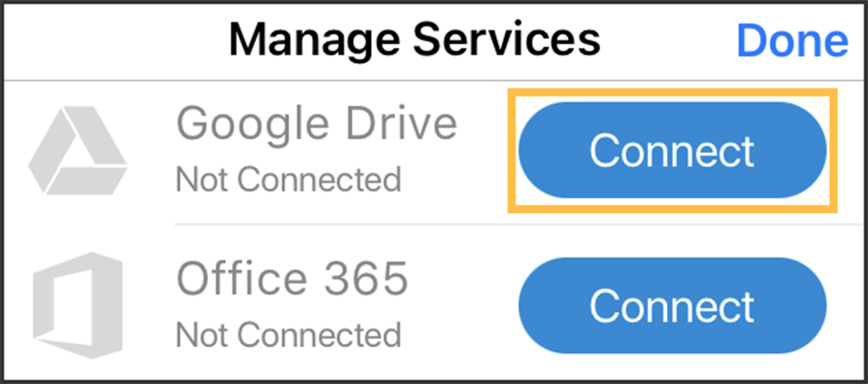Image resolution: width=868 pixels, height=384 pixels.
Task: Click Google Drive's Not Connected status
Action: (x=288, y=180)
